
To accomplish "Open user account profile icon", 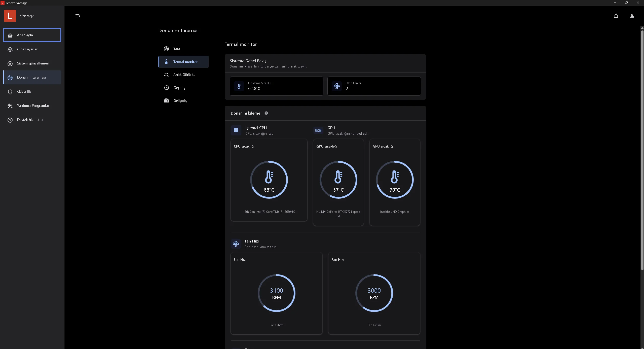I will coord(632,16).
